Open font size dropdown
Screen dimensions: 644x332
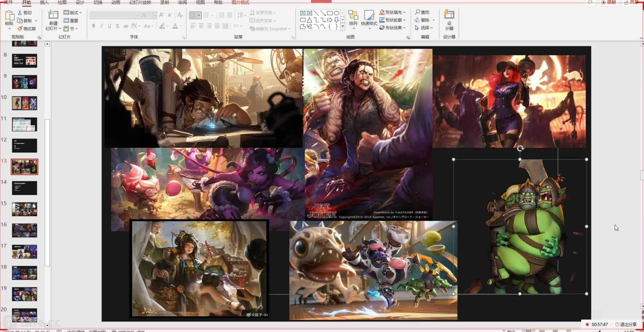(x=155, y=15)
